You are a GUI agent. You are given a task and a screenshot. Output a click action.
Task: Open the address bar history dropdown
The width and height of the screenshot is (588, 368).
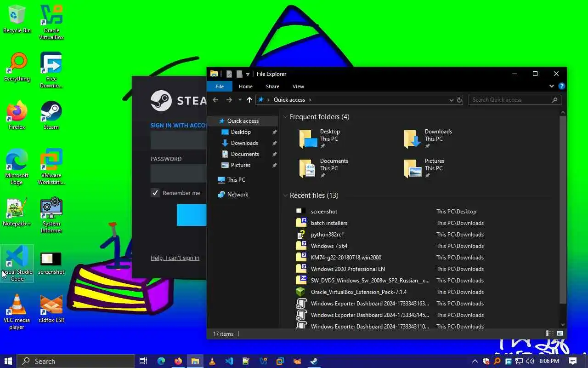click(x=451, y=100)
